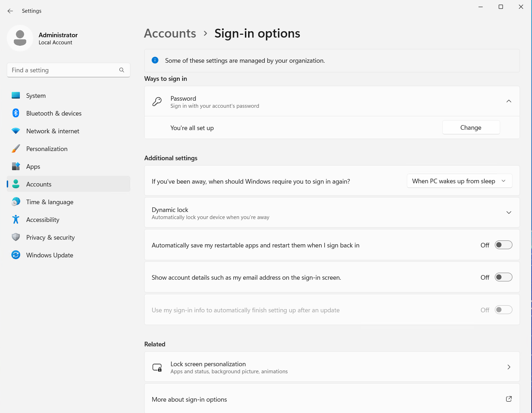Click the Accounts breadcrumb link
The width and height of the screenshot is (532, 413).
point(170,33)
